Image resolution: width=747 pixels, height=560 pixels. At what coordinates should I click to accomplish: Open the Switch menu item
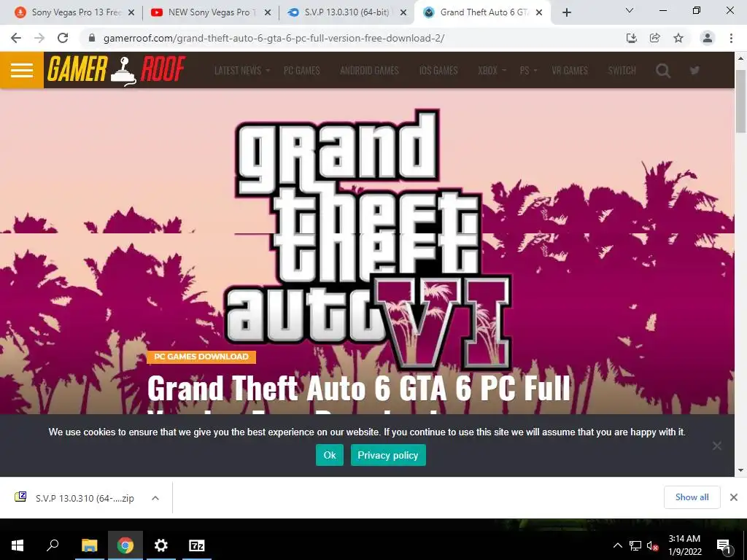click(x=622, y=71)
